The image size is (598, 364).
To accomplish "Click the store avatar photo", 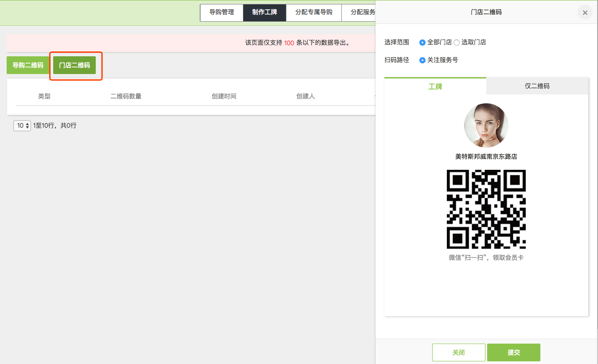I will point(486,125).
